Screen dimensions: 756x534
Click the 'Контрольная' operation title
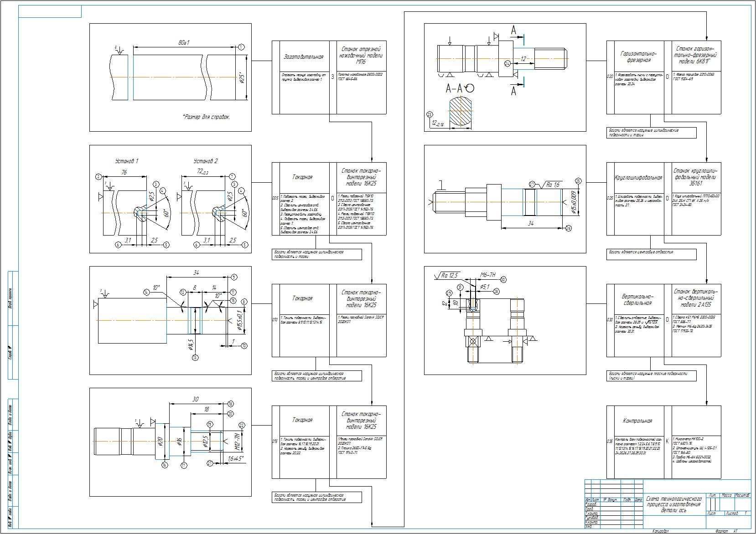point(637,421)
